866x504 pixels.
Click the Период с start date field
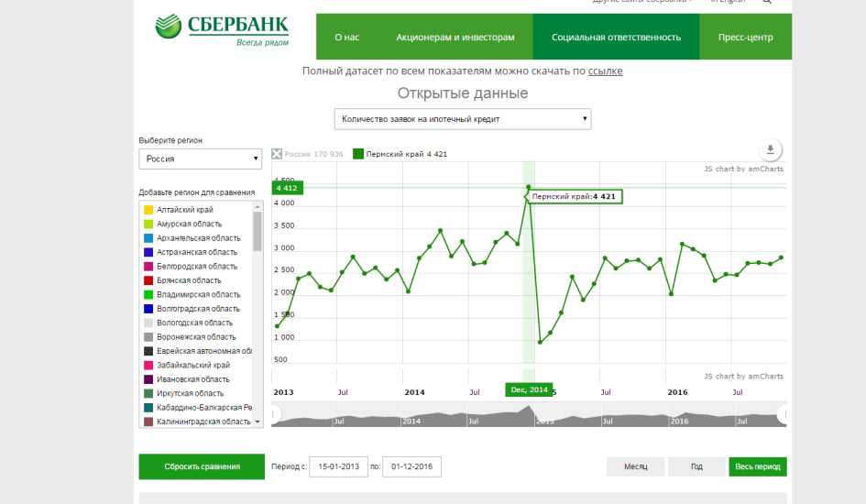[x=338, y=466]
